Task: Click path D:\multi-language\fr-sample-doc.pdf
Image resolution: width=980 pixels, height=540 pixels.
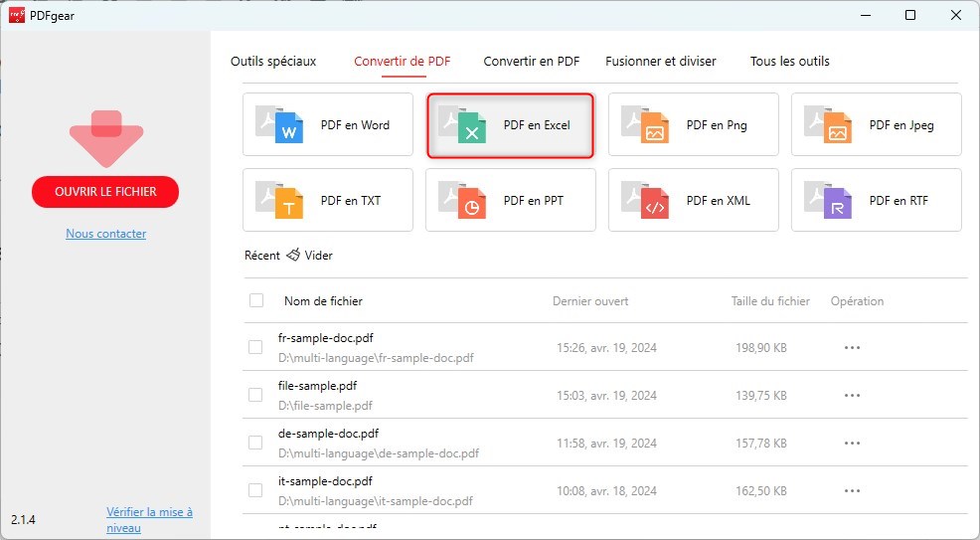Action: pos(377,358)
